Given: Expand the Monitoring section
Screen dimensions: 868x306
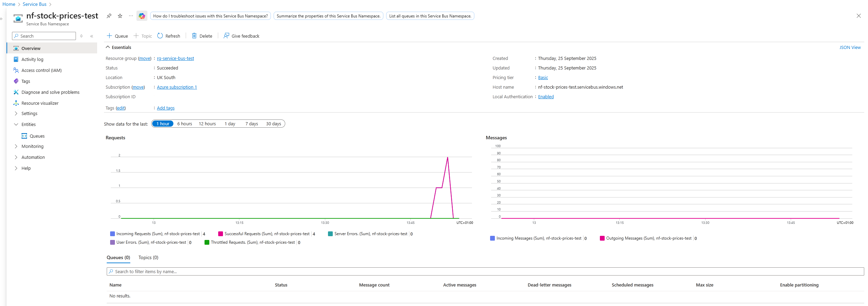Looking at the screenshot, I should pyautogui.click(x=16, y=146).
